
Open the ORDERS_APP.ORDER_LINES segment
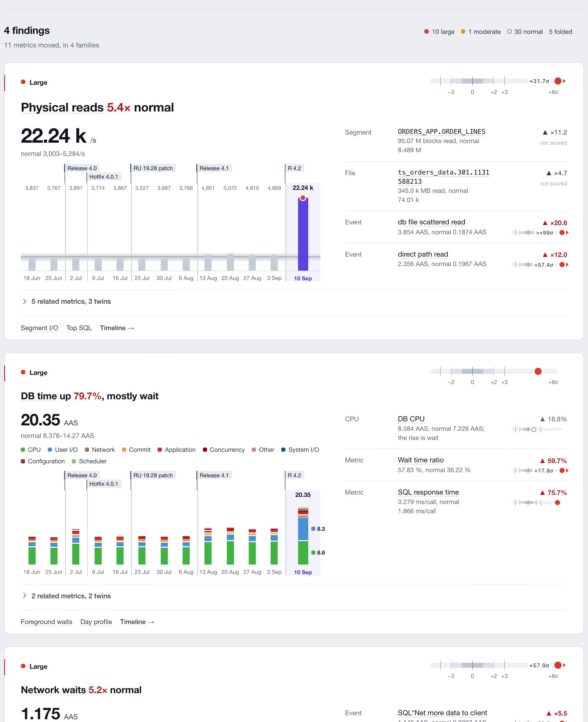442,132
